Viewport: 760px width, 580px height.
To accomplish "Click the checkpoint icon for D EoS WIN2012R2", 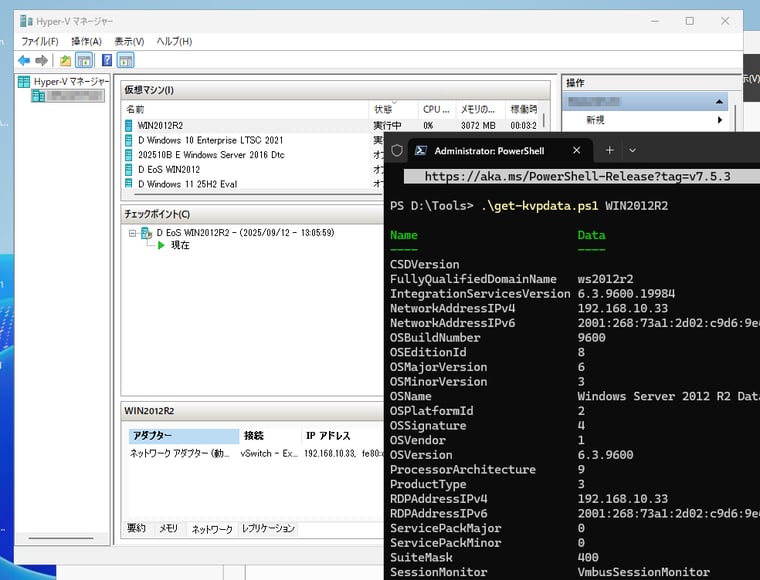I will 146,233.
